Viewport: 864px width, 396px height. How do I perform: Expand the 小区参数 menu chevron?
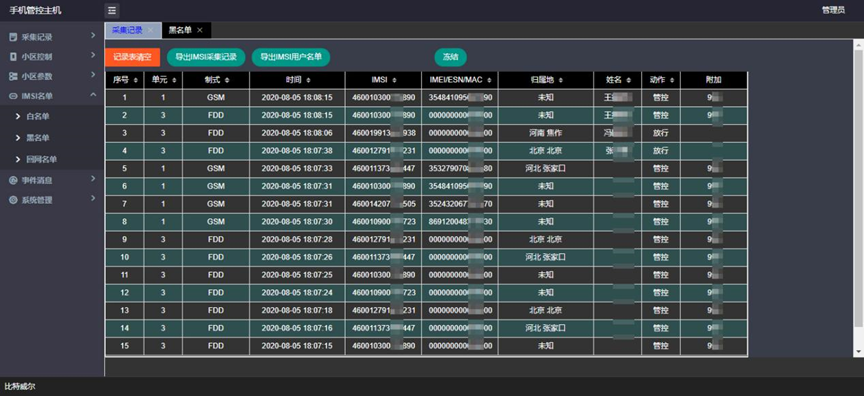coord(93,75)
